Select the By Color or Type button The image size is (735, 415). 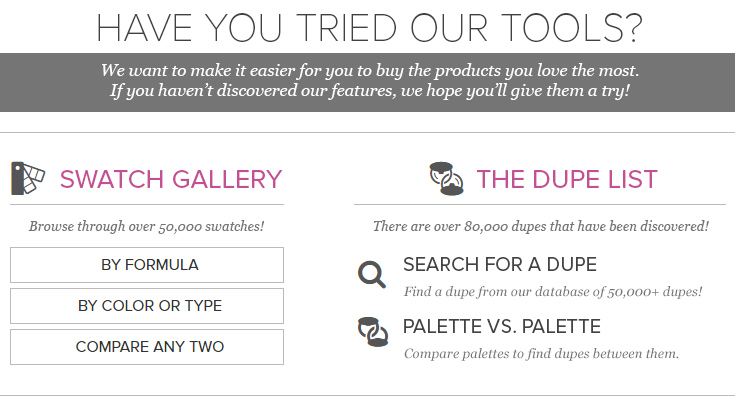[147, 306]
